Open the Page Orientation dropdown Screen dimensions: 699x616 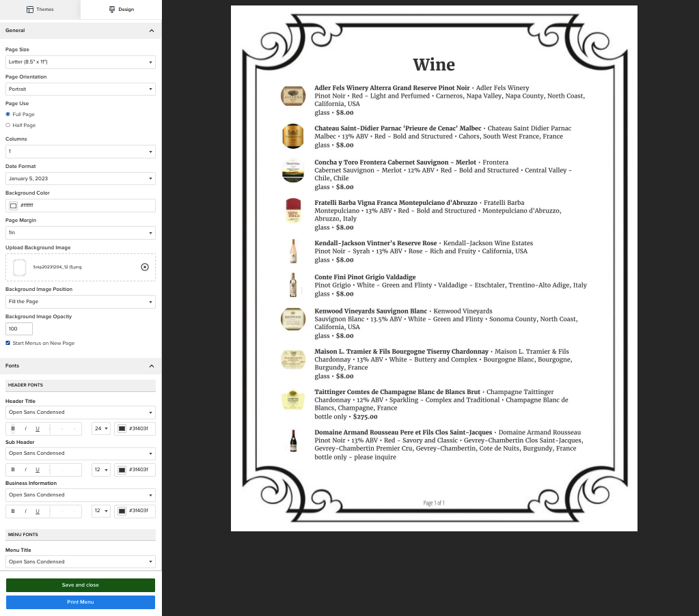click(81, 89)
